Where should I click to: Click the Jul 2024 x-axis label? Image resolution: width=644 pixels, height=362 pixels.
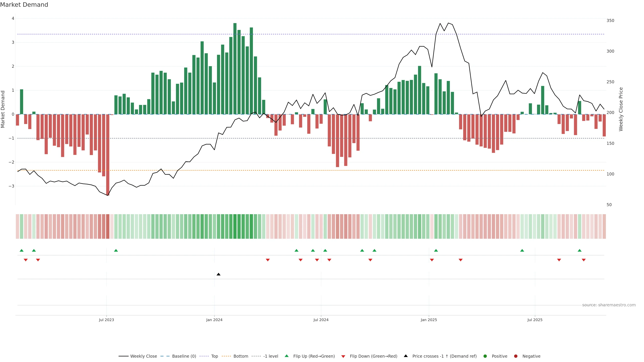point(321,320)
